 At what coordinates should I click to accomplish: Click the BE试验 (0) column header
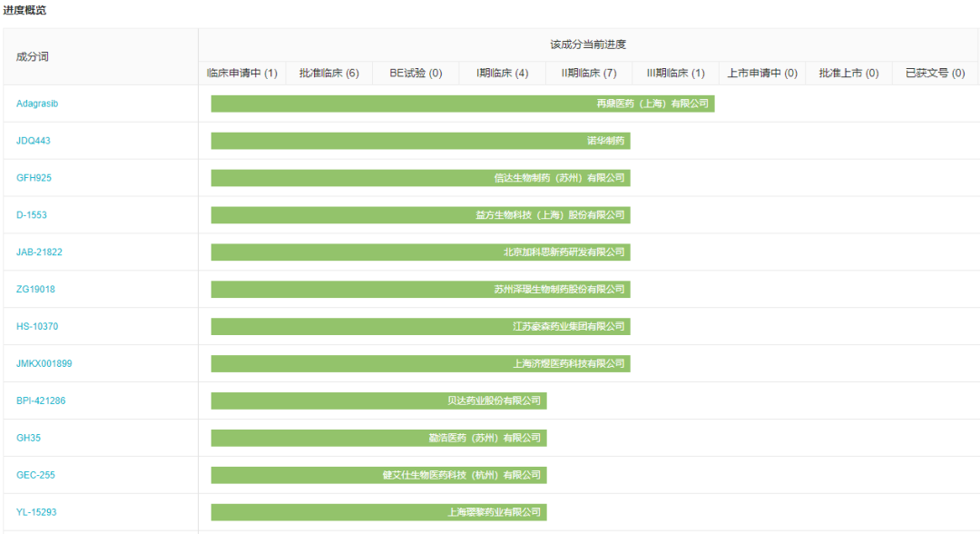pos(416,74)
